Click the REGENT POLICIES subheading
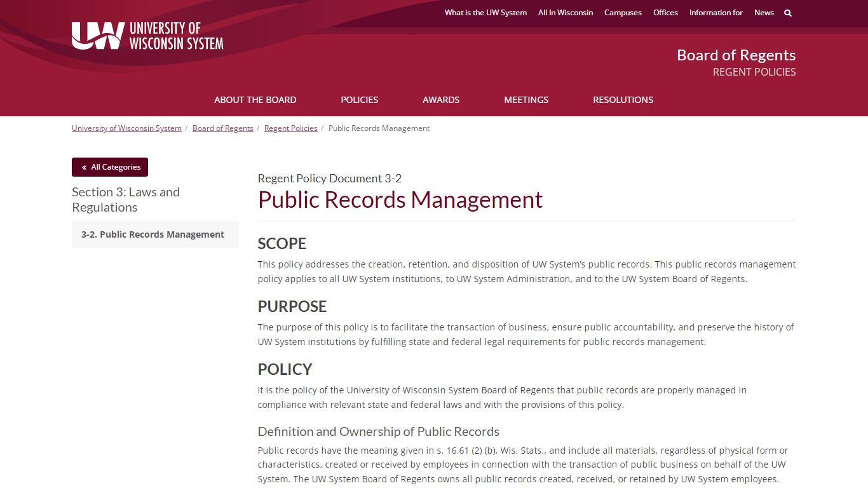 click(754, 72)
